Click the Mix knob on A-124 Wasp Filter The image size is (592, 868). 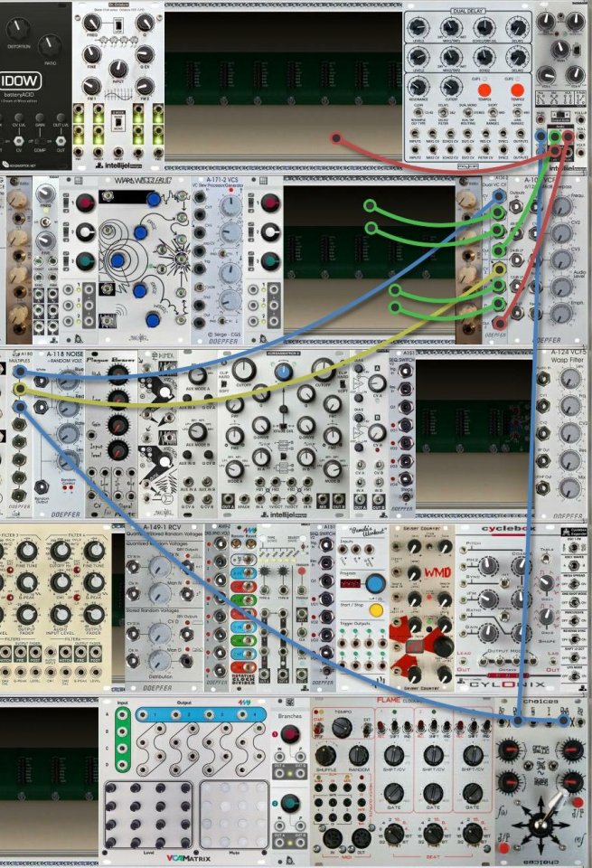(x=570, y=487)
